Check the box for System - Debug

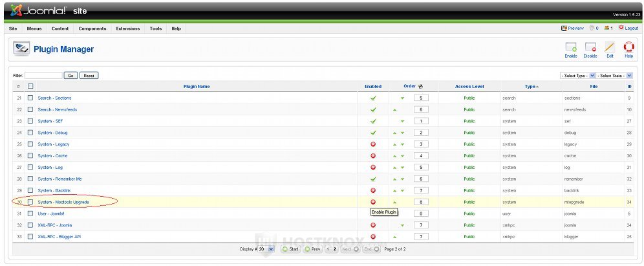[30, 133]
